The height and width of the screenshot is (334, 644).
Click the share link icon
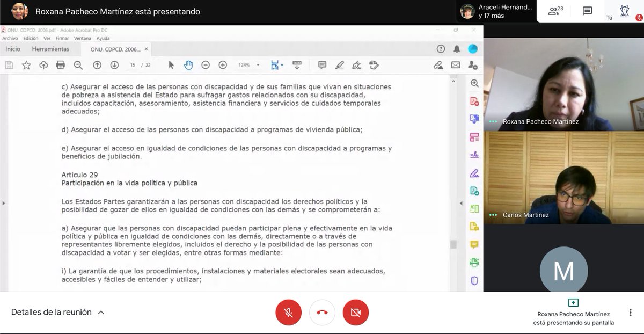pos(438,65)
